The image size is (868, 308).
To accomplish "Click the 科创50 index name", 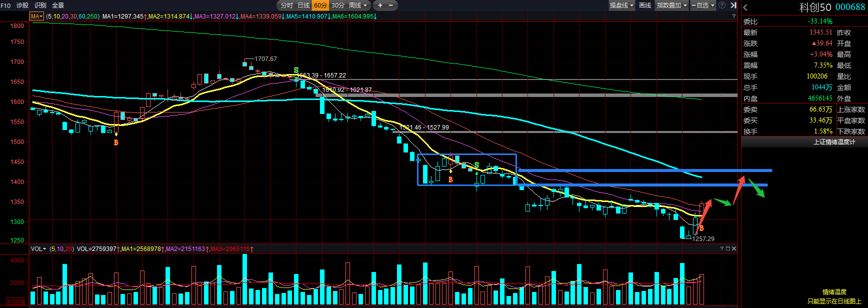I will click(815, 7).
